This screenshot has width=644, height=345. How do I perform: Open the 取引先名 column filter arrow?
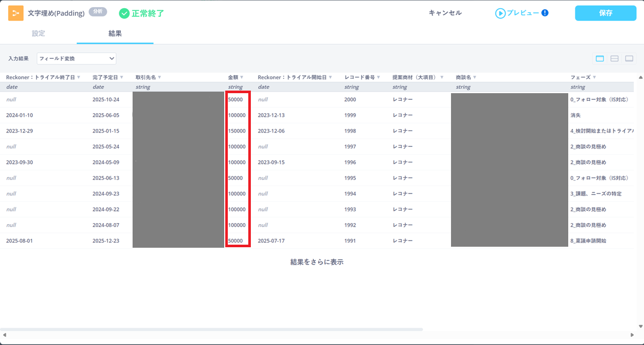click(x=159, y=78)
